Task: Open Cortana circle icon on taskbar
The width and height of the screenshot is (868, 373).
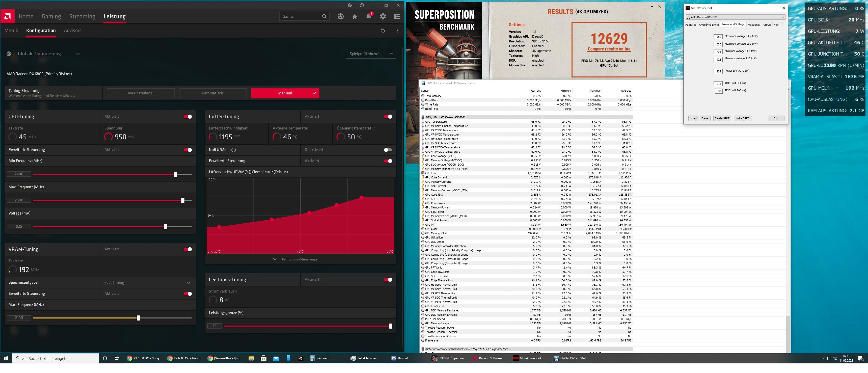Action: pos(105,358)
